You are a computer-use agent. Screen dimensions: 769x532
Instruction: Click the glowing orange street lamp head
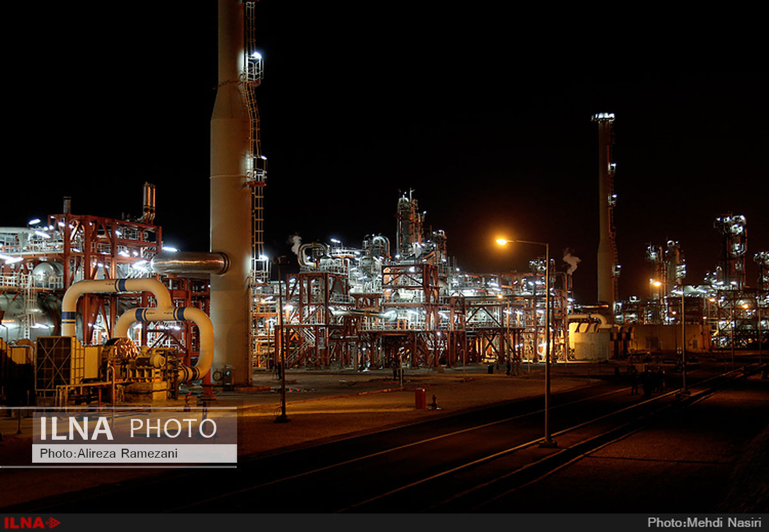pyautogui.click(x=502, y=242)
